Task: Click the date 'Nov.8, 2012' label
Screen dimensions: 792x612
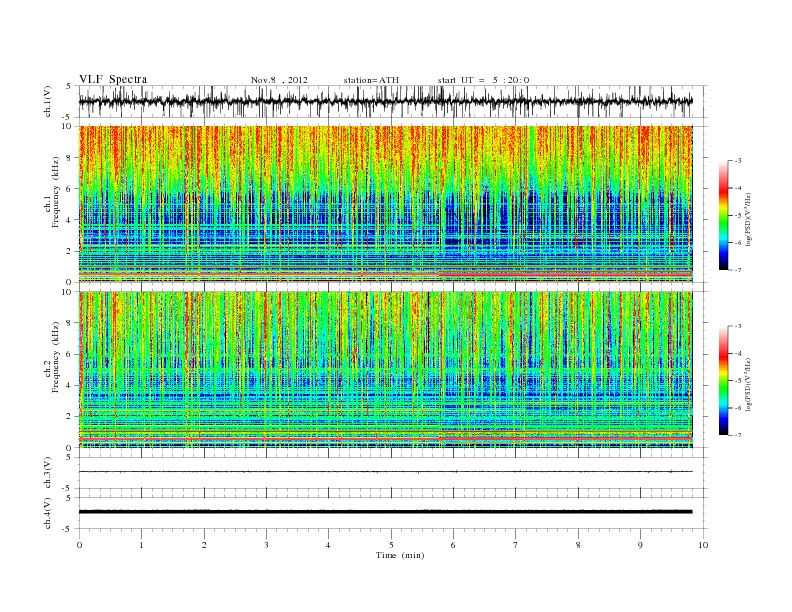Action: click(279, 80)
